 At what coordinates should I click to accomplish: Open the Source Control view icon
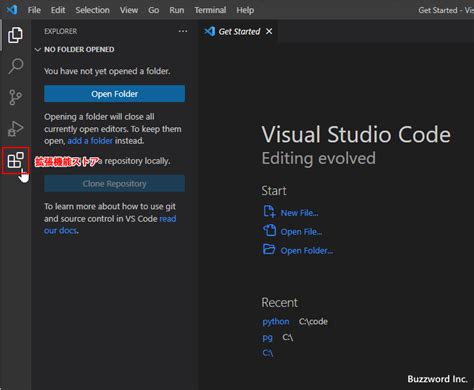[15, 97]
